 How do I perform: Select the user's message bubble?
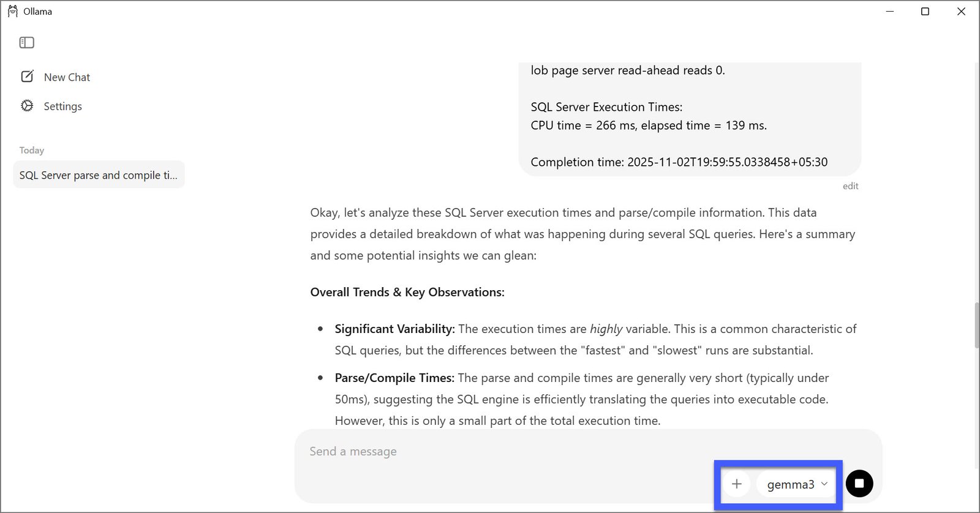click(690, 116)
